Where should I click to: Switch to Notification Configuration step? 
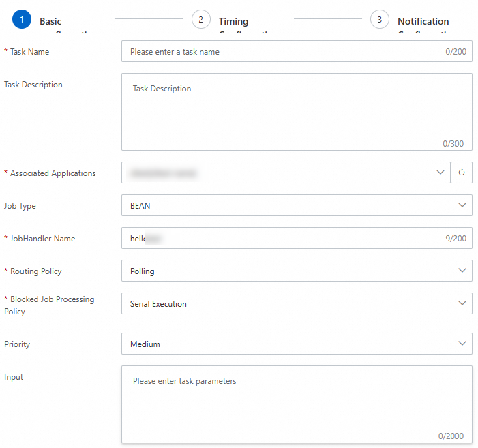pyautogui.click(x=423, y=22)
